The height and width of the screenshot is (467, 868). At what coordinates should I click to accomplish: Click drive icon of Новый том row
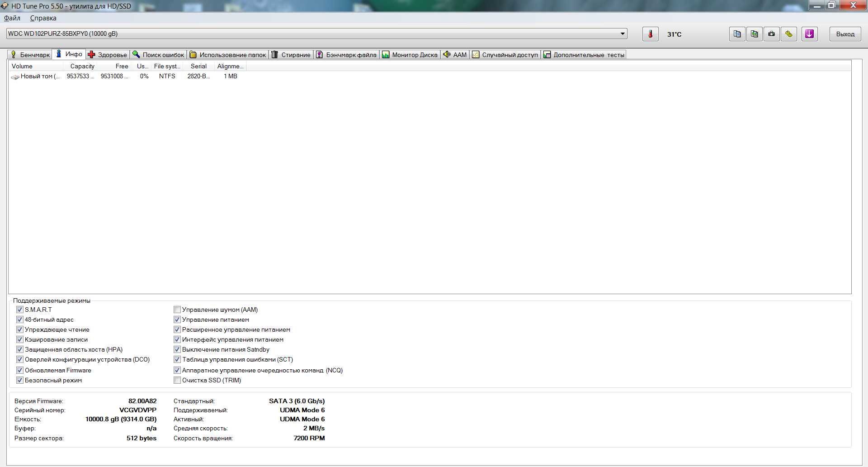tap(15, 77)
